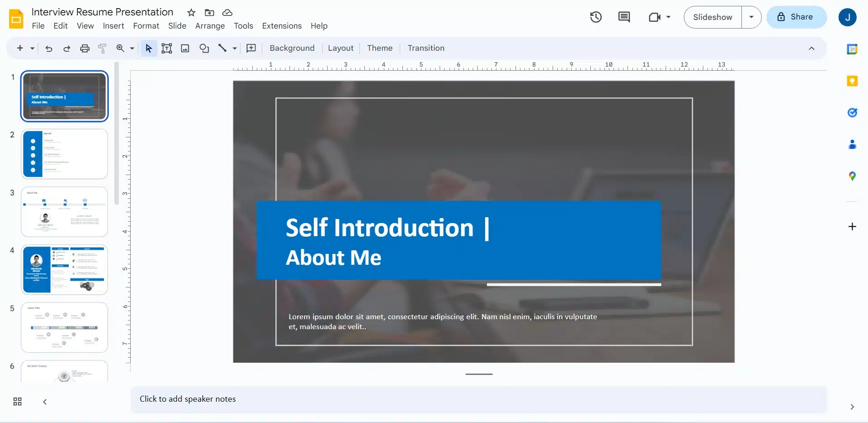The height and width of the screenshot is (423, 868).
Task: Select slide 4 thumbnail in filmstrip
Action: [x=64, y=270]
